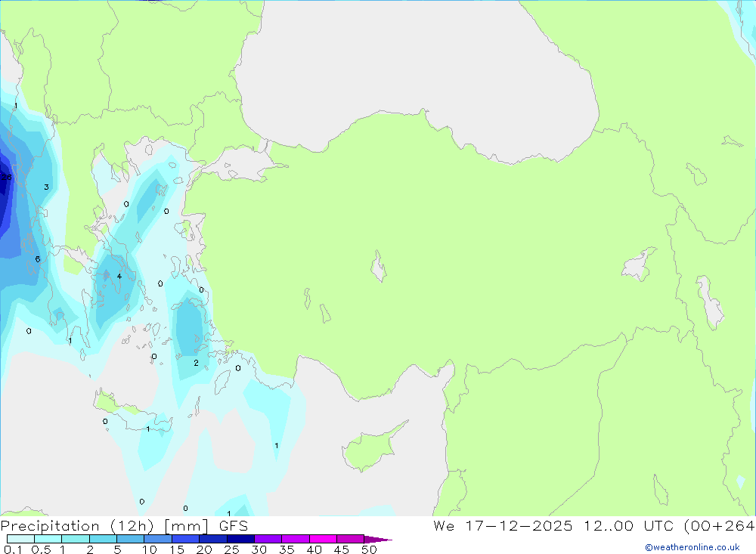Click the 0.1–0.5 mm legend color swatch

(x=20, y=539)
